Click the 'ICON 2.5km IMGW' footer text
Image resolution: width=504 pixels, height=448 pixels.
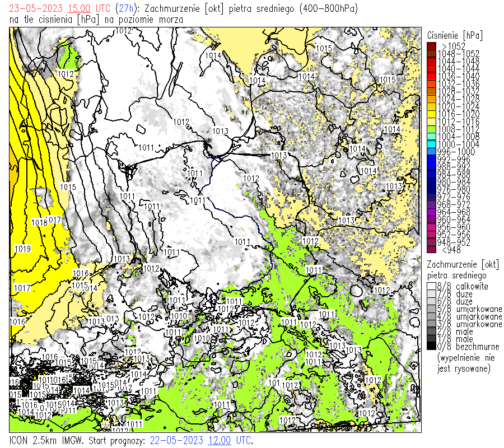point(46,440)
